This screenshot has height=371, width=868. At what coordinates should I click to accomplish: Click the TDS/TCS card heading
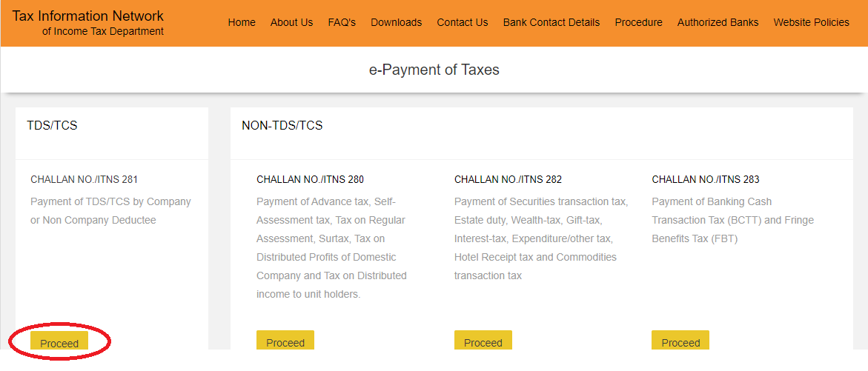pyautogui.click(x=52, y=125)
